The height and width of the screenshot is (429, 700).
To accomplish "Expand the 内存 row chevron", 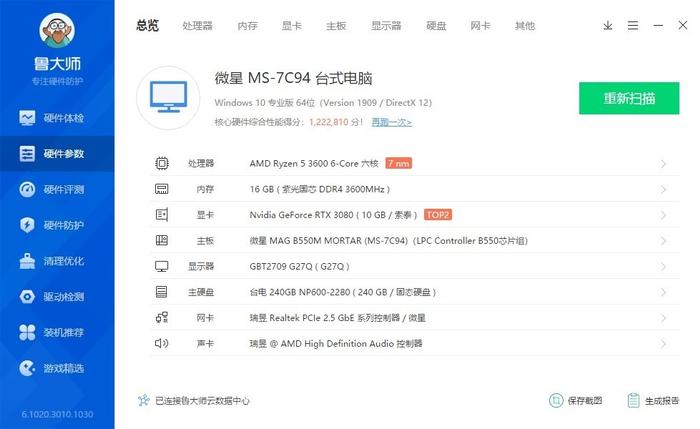I will [663, 190].
